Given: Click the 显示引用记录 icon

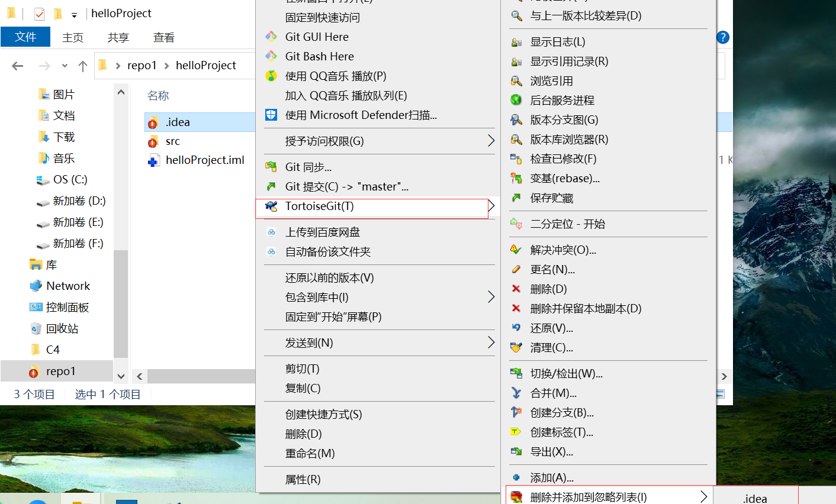Looking at the screenshot, I should click(x=516, y=62).
